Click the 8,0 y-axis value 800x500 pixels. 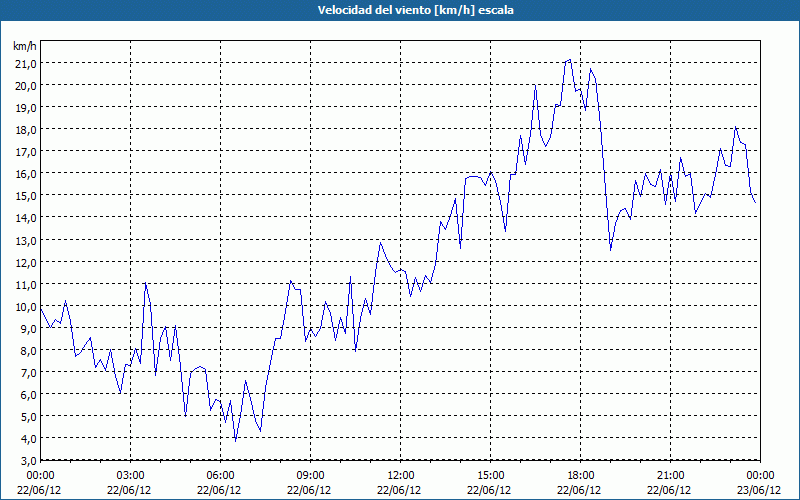tap(29, 351)
